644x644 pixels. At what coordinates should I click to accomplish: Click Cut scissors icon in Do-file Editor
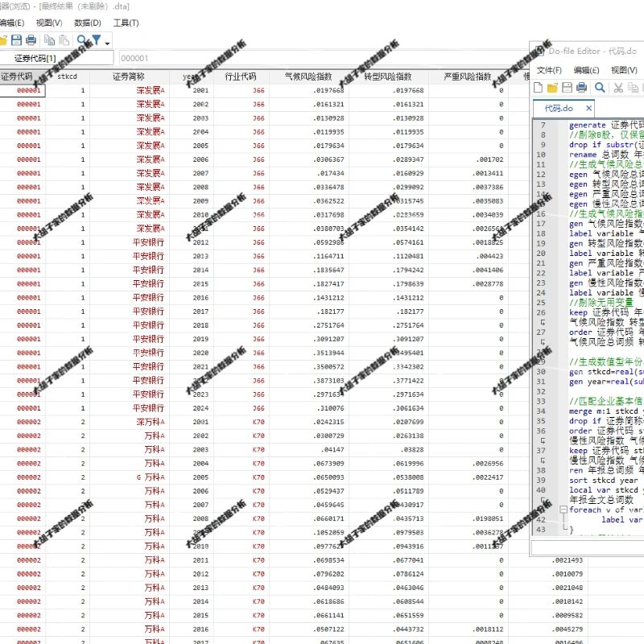618,88
